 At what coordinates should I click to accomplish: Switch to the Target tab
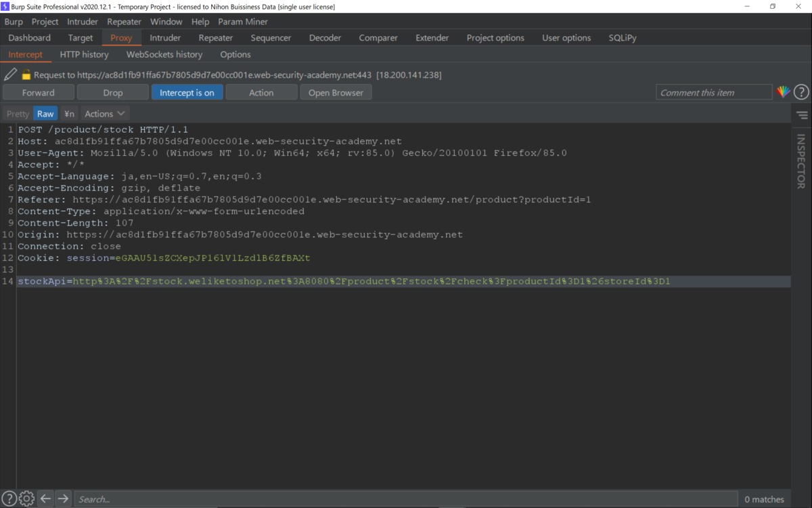81,38
